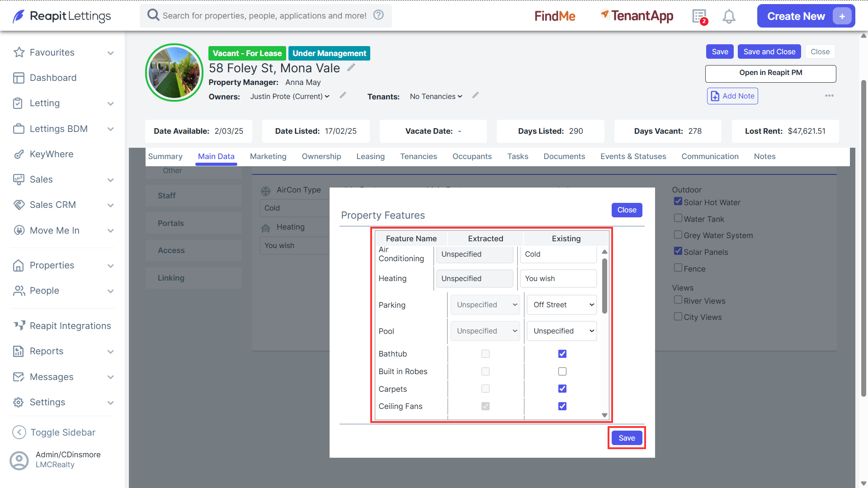
Task: Open Dashboard from sidebar icon
Action: (x=19, y=78)
